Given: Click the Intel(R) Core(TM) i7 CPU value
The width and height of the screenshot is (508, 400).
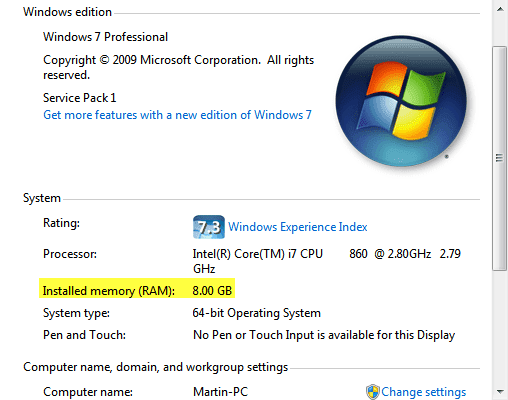Looking at the screenshot, I should [327, 261].
